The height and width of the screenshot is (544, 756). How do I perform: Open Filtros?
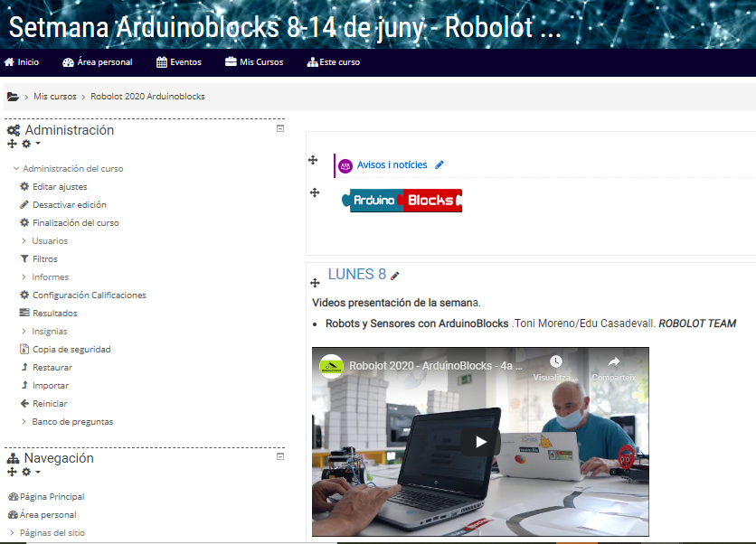[x=45, y=258]
